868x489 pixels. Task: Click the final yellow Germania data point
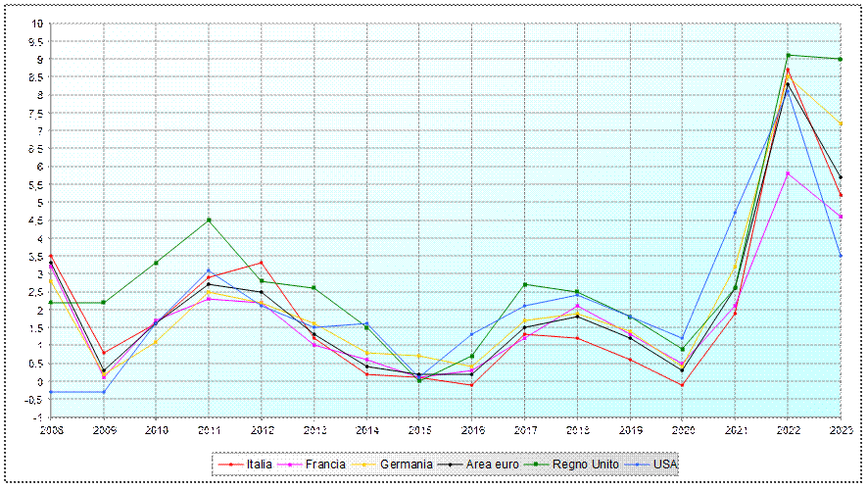tap(841, 123)
